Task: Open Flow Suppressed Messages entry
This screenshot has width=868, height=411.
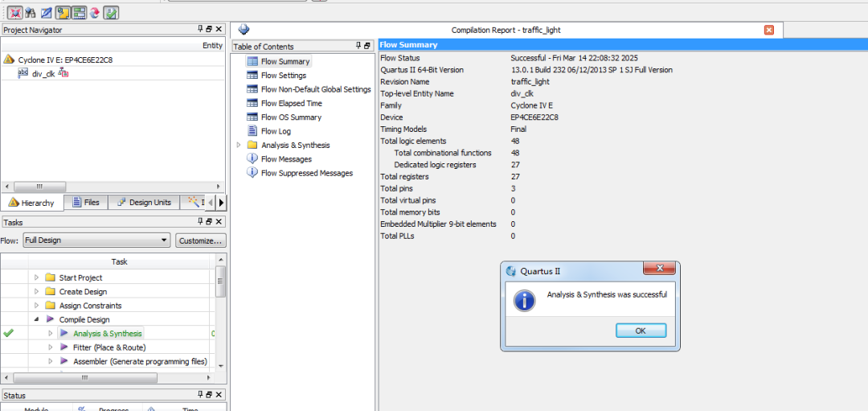Action: (306, 173)
